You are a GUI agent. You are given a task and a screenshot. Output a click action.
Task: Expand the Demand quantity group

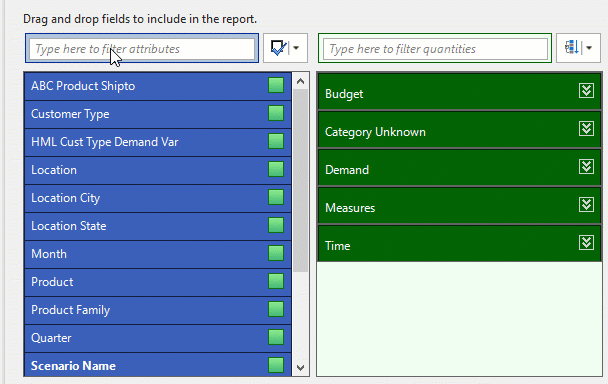coord(586,167)
